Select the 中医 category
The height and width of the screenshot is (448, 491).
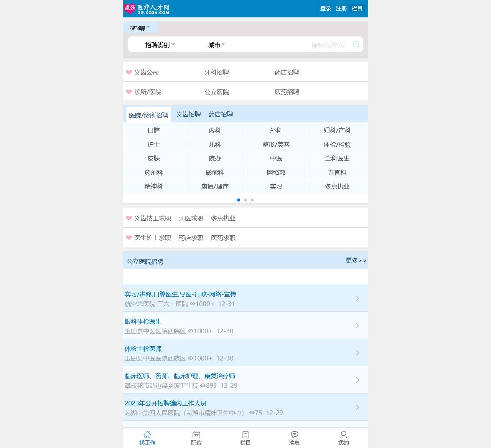pyautogui.click(x=276, y=159)
